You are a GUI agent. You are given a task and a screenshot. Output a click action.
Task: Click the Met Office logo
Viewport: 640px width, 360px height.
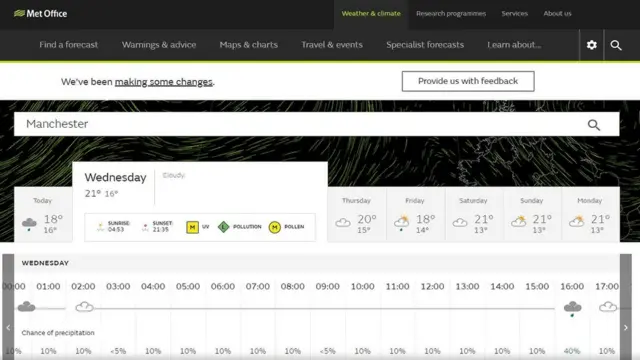click(40, 13)
